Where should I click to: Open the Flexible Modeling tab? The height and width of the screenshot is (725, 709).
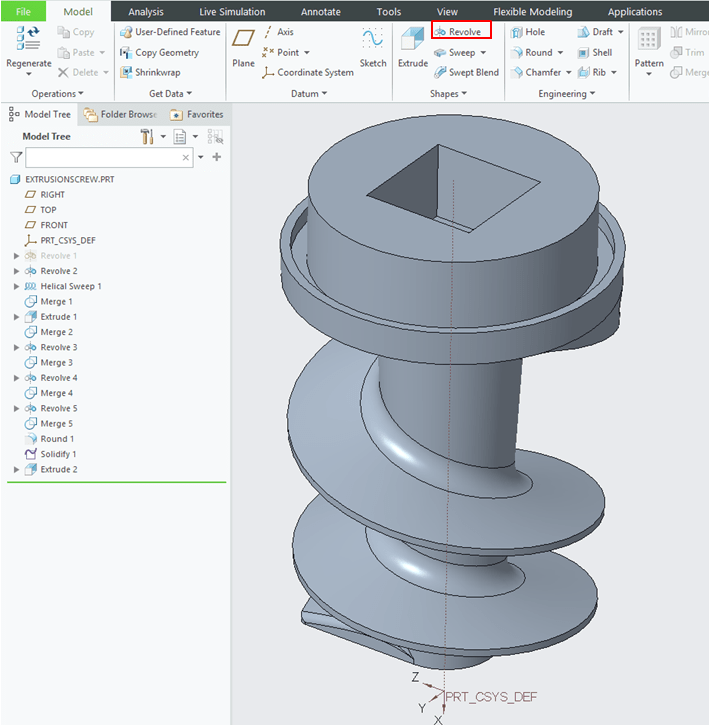(x=532, y=12)
